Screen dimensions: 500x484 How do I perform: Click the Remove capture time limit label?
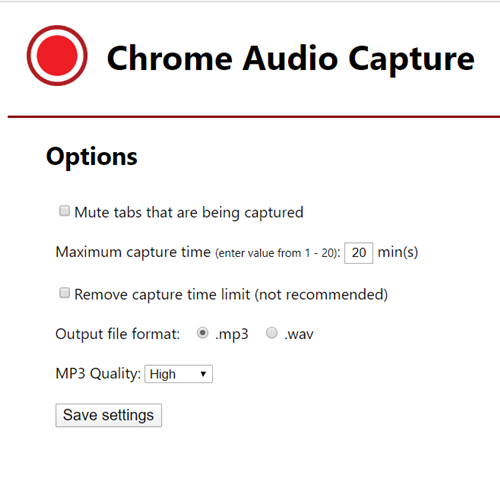[231, 295]
